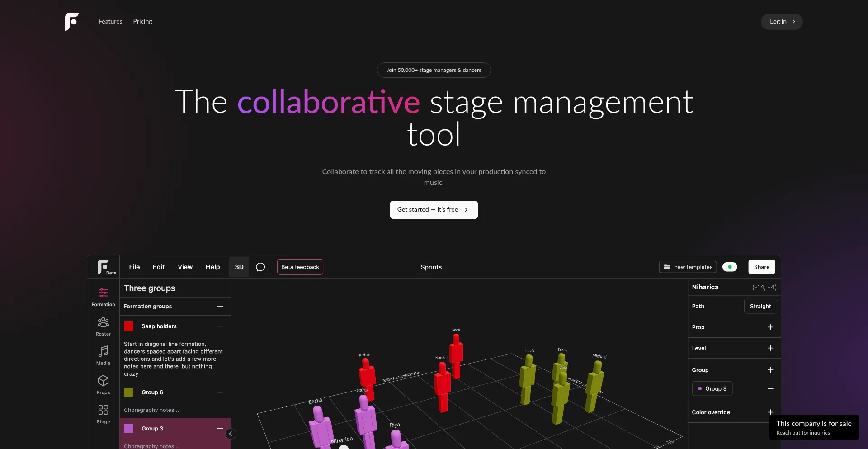
Task: Open the comments speech bubble icon
Action: 260,267
